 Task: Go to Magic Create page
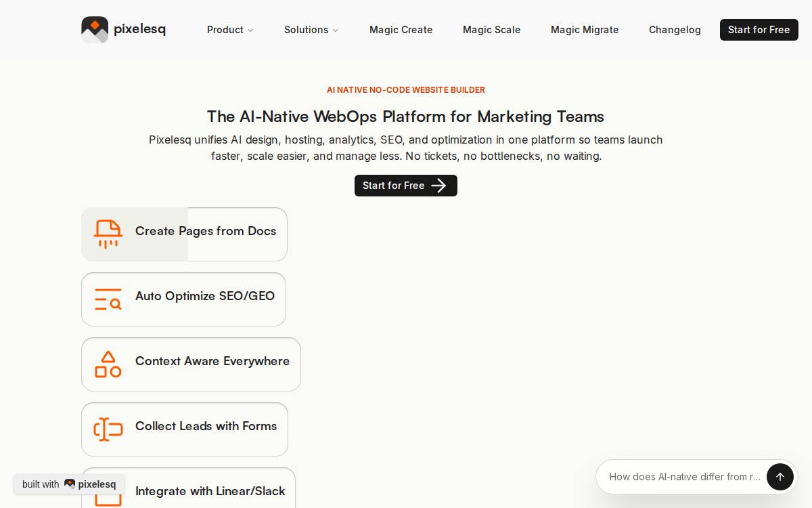tap(401, 30)
